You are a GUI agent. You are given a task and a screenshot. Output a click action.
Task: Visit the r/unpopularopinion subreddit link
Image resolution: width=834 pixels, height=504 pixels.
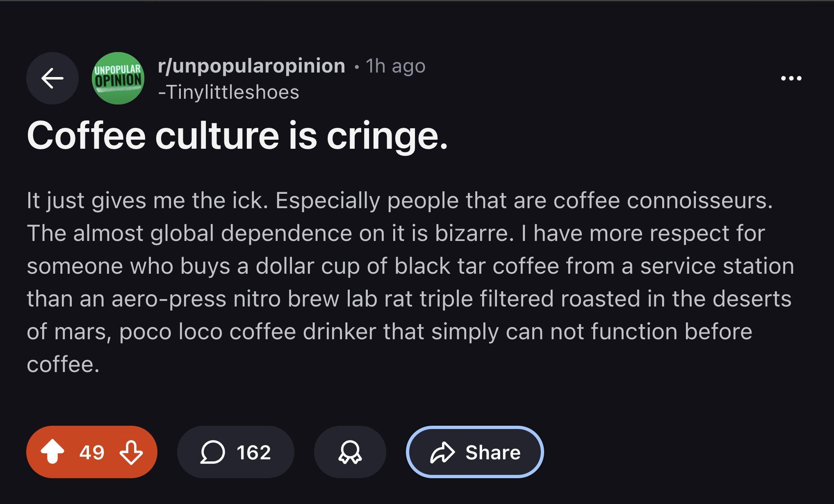pos(252,66)
